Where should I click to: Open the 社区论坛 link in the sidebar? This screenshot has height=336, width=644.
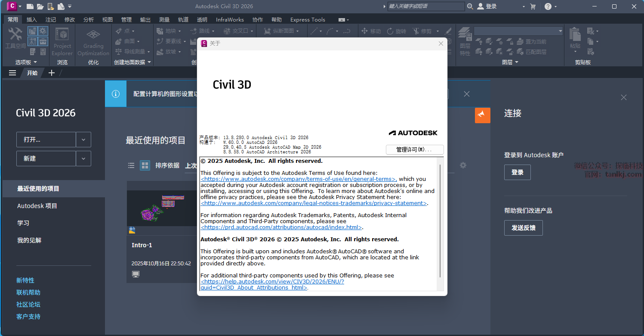click(x=28, y=305)
